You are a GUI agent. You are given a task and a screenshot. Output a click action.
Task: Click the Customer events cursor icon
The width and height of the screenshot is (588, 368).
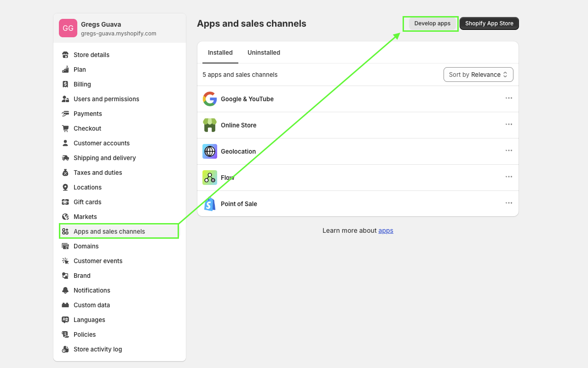pyautogui.click(x=65, y=261)
